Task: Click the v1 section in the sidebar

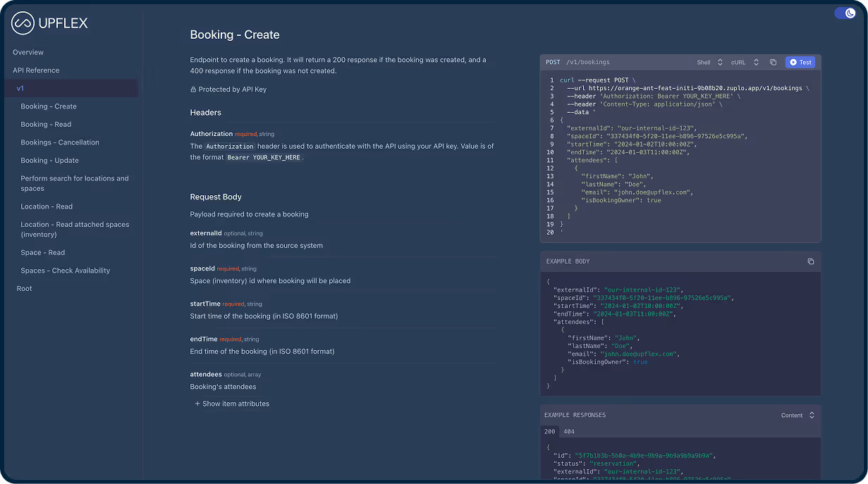Action: pos(20,88)
